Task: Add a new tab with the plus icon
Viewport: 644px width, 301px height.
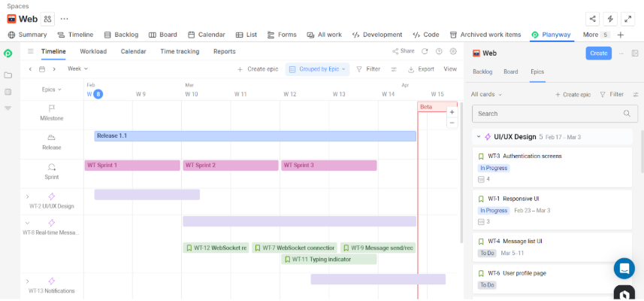Action: pyautogui.click(x=621, y=35)
